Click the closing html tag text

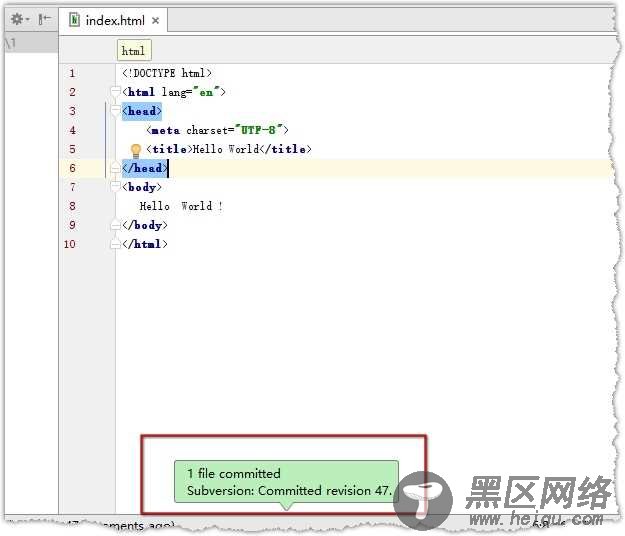(x=145, y=244)
